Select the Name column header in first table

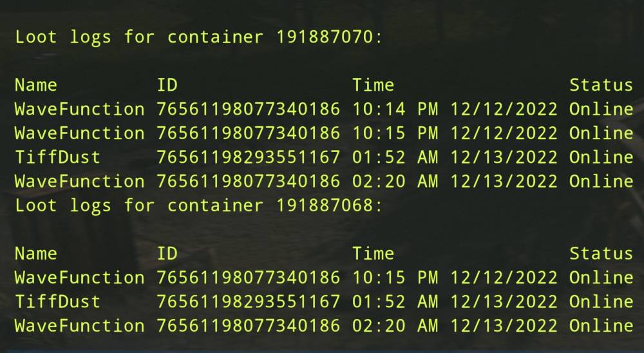[36, 85]
